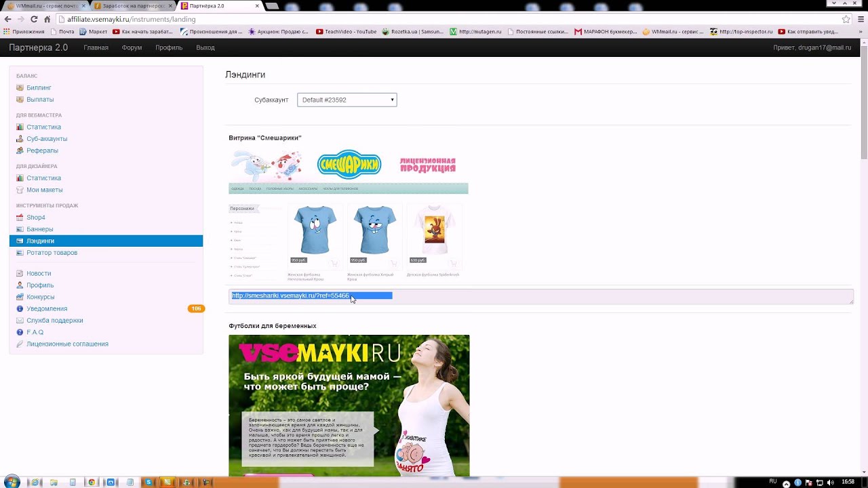Open Chrome menu hamburger icon

[859, 19]
